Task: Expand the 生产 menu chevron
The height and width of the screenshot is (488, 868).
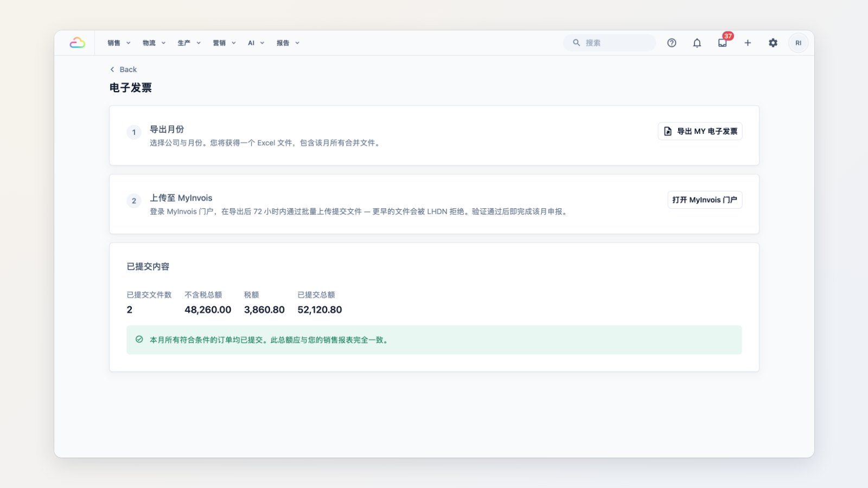Action: [x=199, y=43]
